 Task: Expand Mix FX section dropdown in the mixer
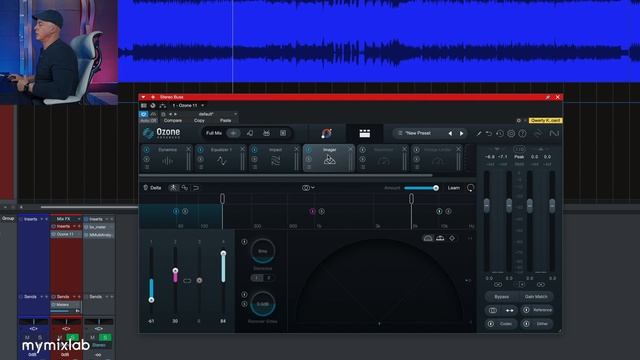pyautogui.click(x=79, y=219)
